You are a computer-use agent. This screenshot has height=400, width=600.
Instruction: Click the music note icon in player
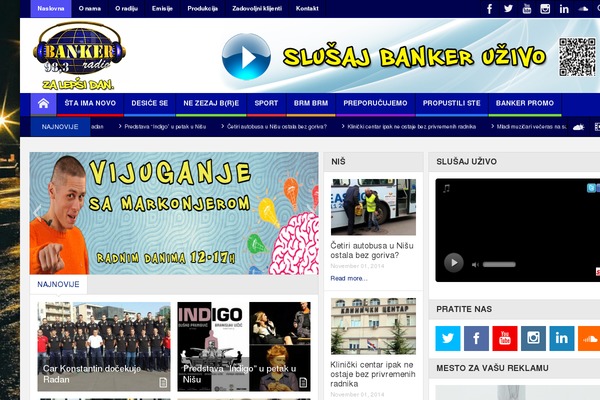point(447,188)
